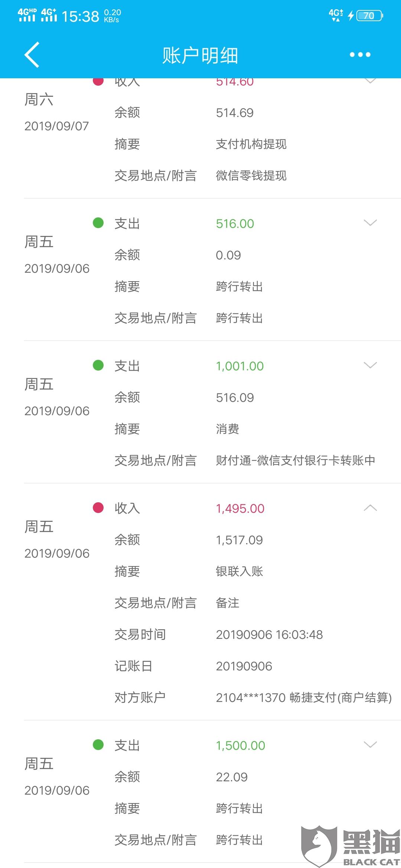
Task: Tap green dot beside 516.00 expense
Action: click(x=98, y=223)
